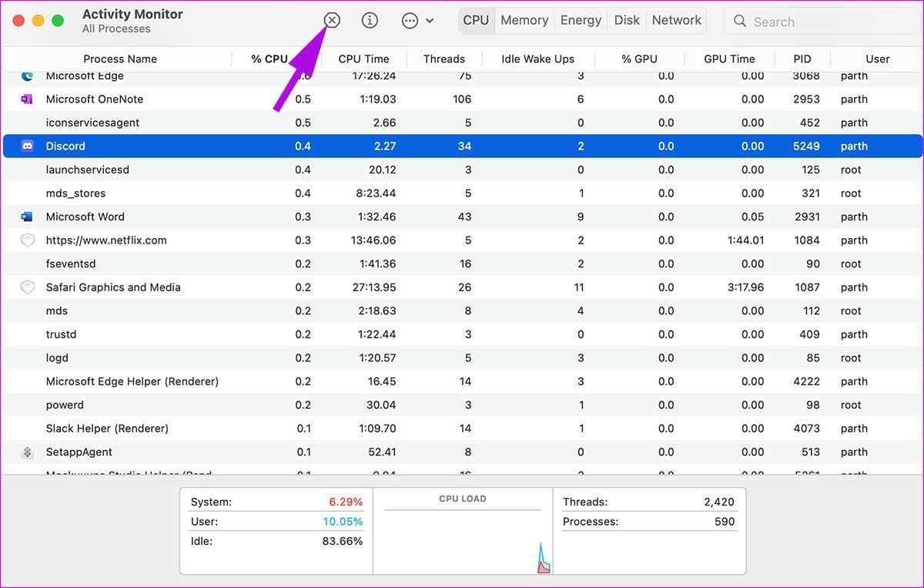Click the SetappAgent app icon

[27, 452]
